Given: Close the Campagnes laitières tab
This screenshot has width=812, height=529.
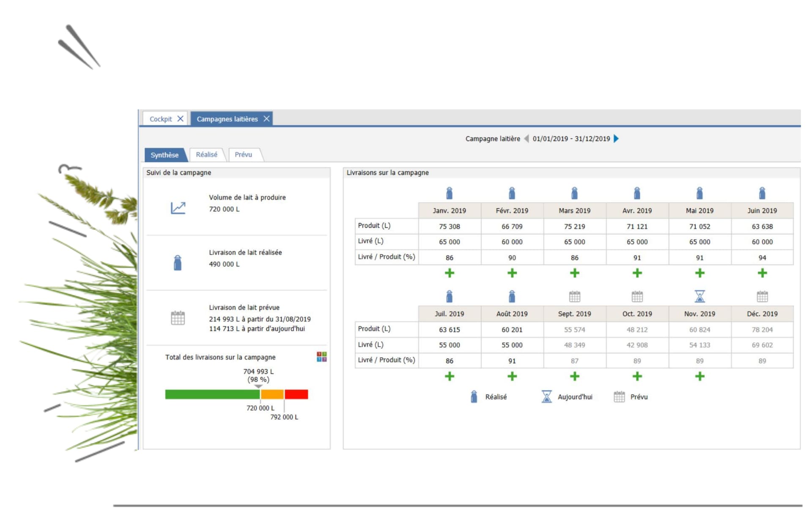Looking at the screenshot, I should pos(266,119).
